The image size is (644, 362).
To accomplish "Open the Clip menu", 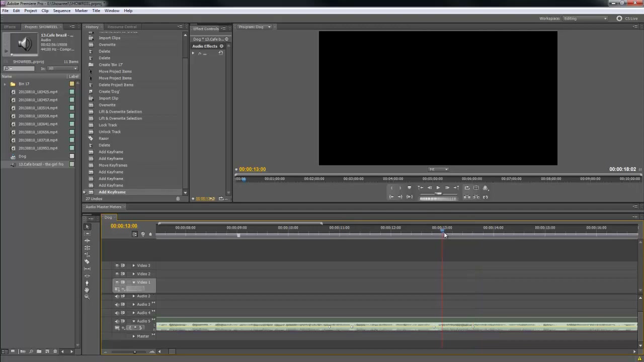I will click(45, 11).
